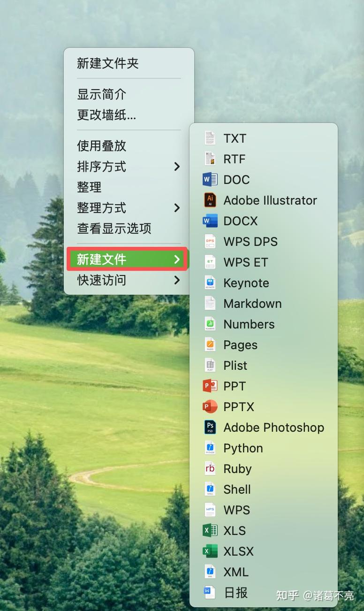Viewport: 364px width, 611px height.
Task: Pick Plist text label
Action: tap(235, 366)
